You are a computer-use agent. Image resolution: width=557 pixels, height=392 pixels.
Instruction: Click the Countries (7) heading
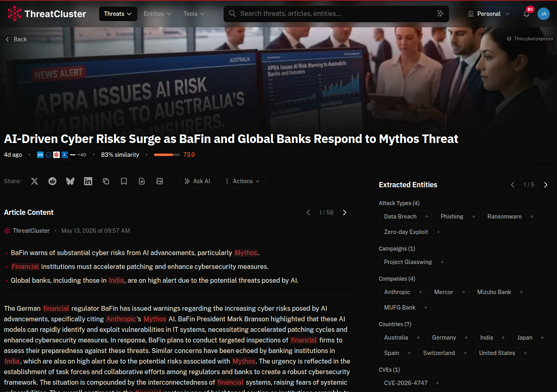pos(395,324)
